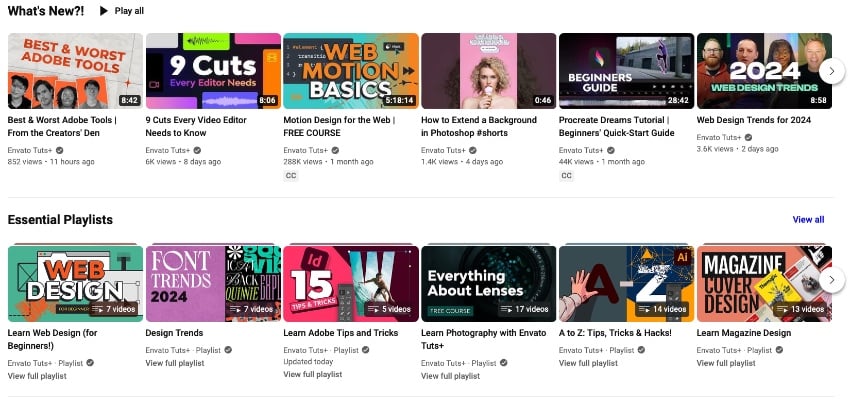Click '1.4K views • 4 days ago' text

coord(462,162)
